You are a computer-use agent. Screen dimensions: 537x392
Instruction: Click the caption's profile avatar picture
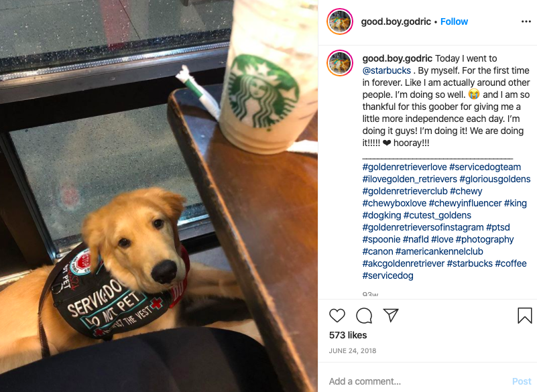point(340,63)
